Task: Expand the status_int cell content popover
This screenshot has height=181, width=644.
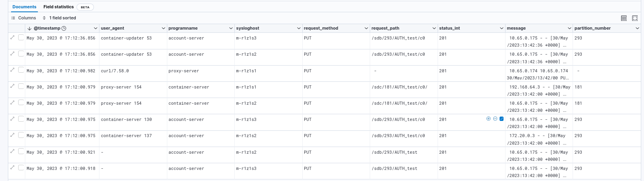Action: click(x=502, y=119)
